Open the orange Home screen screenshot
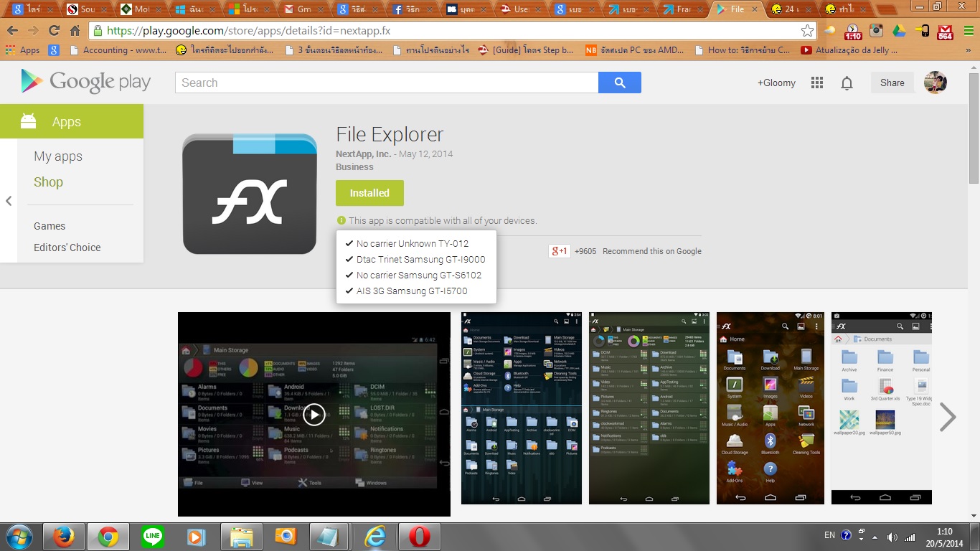Screen dimensions: 980x551 click(771, 408)
